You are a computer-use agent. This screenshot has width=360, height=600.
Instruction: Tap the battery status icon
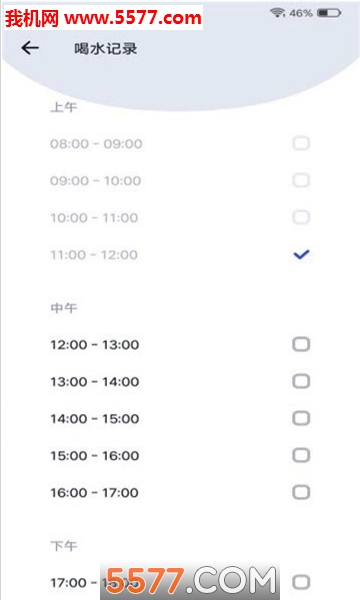(x=329, y=13)
